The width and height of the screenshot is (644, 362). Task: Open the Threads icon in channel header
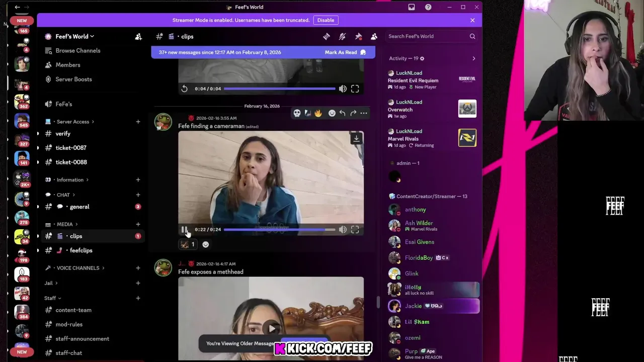point(327,36)
